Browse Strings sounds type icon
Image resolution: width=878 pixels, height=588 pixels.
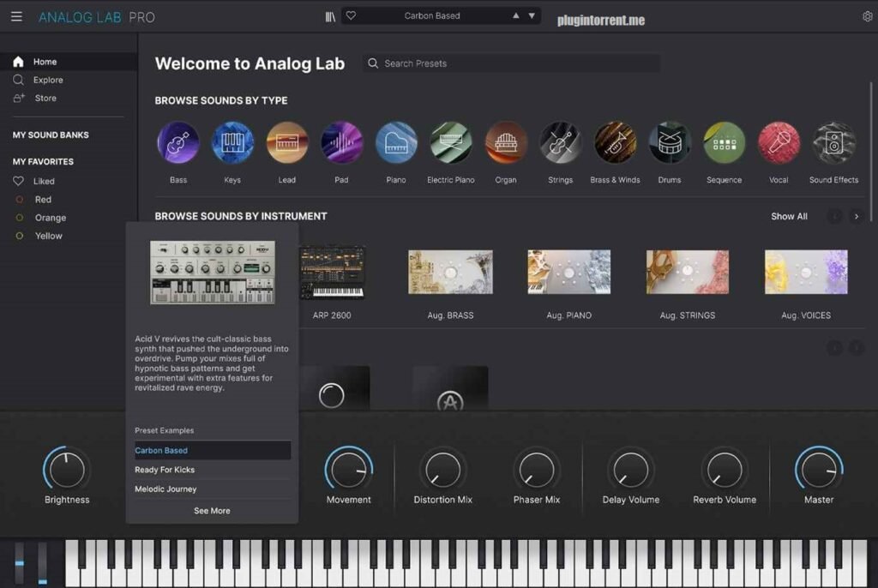point(560,143)
